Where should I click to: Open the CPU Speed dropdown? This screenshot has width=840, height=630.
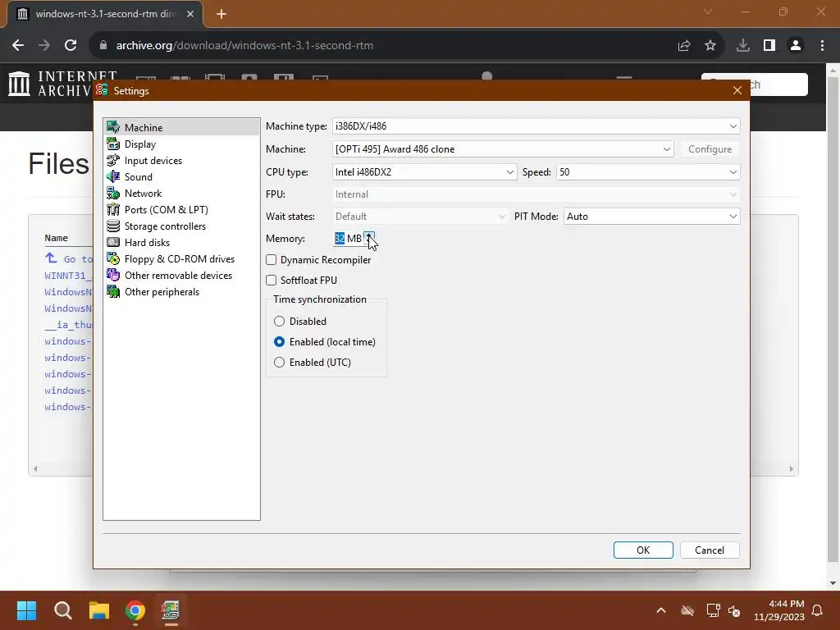648,172
